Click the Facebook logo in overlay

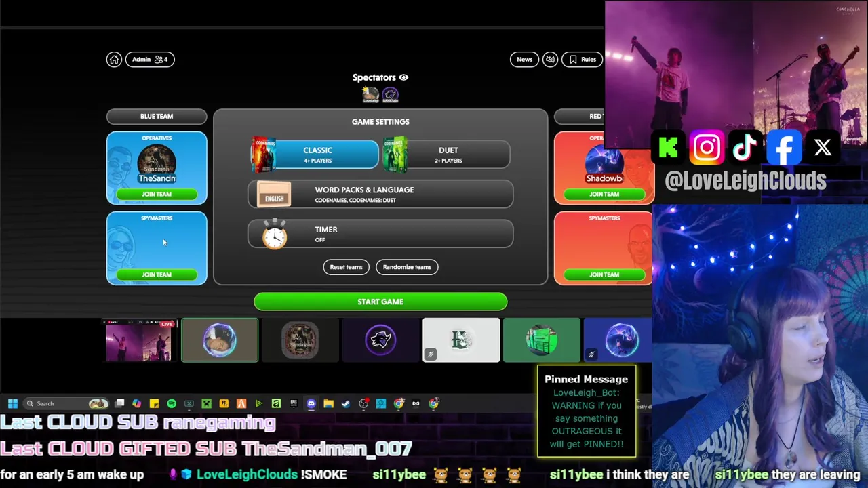pyautogui.click(x=784, y=148)
